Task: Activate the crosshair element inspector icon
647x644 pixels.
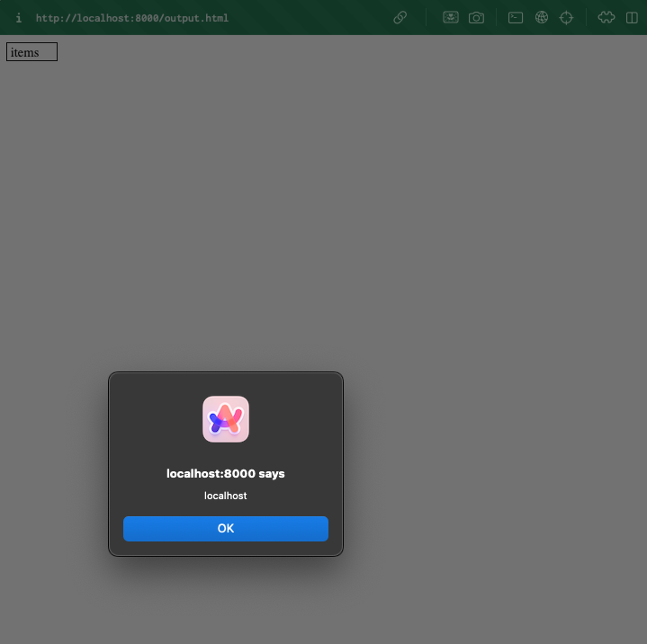Action: (x=566, y=18)
